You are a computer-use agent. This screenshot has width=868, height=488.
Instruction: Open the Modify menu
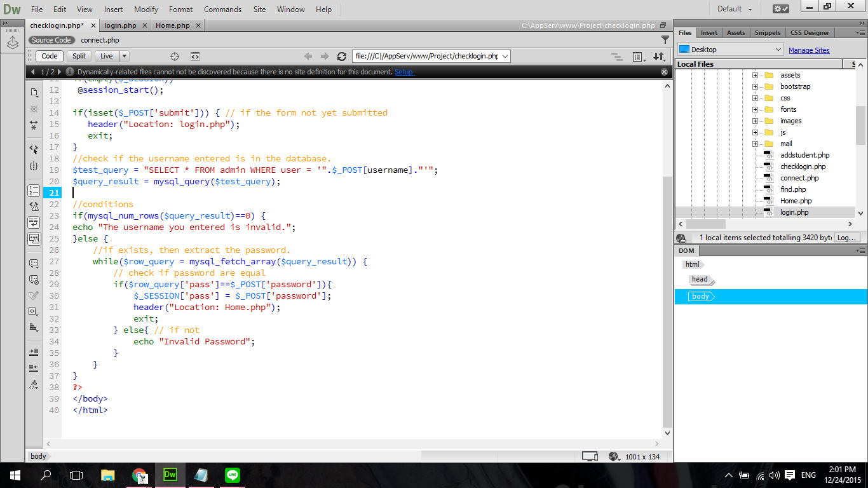pos(146,9)
